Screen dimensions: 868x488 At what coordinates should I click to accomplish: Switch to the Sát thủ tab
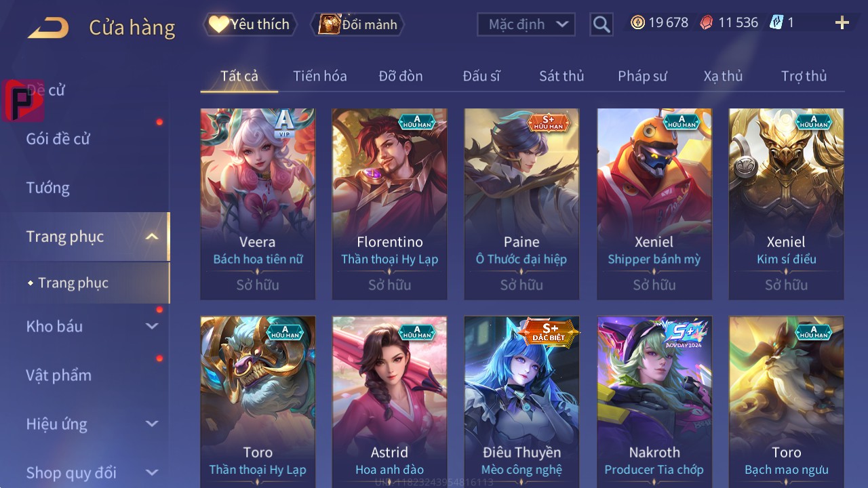(x=561, y=76)
